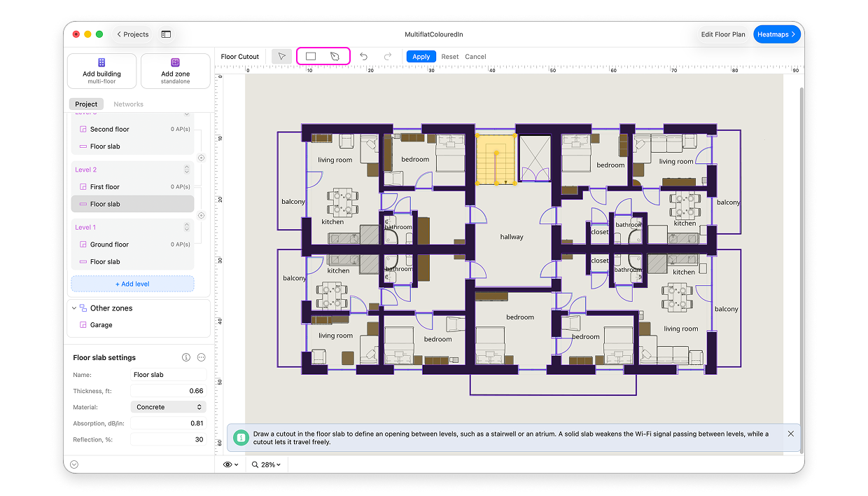Toggle the sidebar panel icon
This screenshot has height=496, width=868.
pos(166,34)
